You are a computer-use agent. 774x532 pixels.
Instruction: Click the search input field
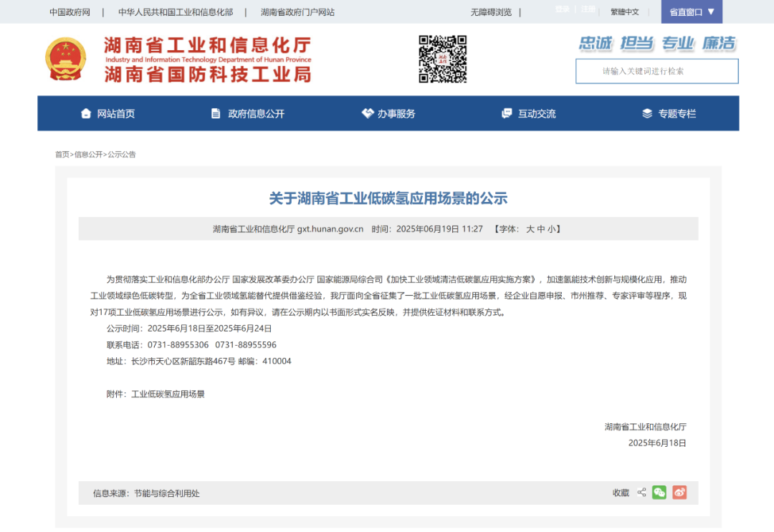click(x=656, y=71)
